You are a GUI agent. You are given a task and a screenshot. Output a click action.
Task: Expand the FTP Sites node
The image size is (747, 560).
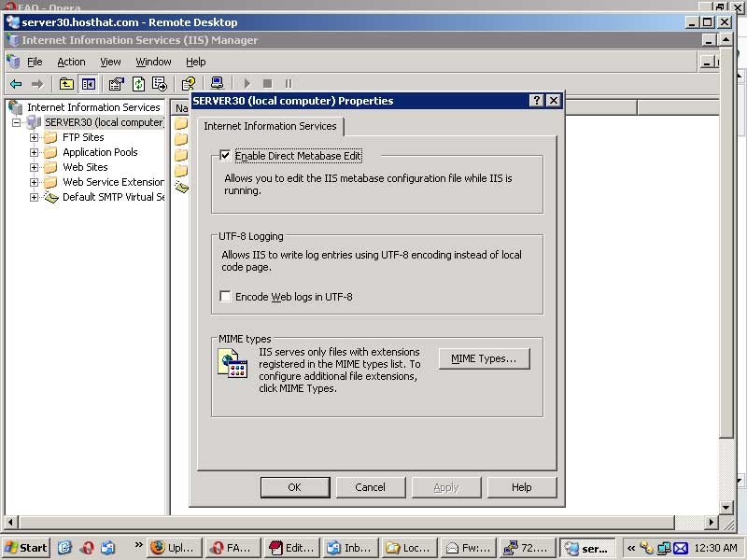[x=34, y=137]
